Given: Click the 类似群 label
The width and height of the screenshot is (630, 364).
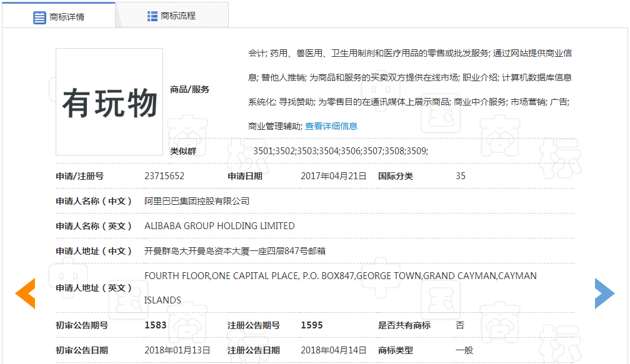Looking at the screenshot, I should coord(183,151).
